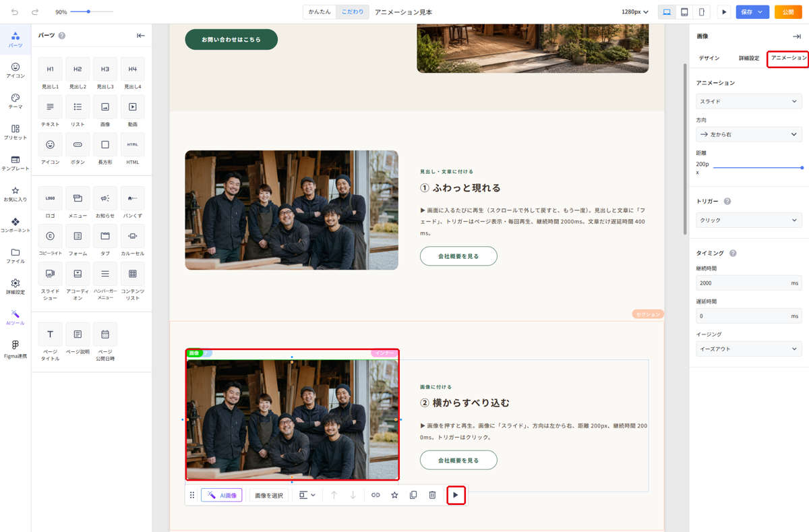Select mobile preview device icon

coord(702,12)
